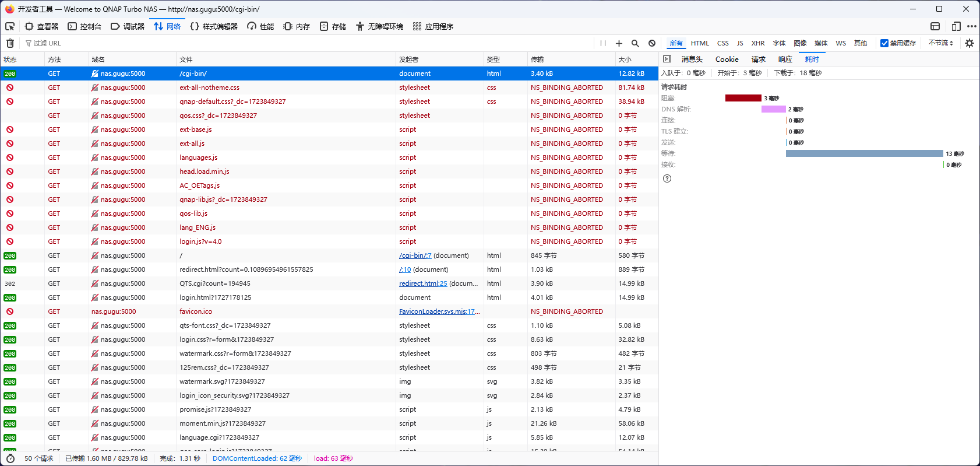
Task: Click the 302 status on QTS.cgi row
Action: click(10, 283)
